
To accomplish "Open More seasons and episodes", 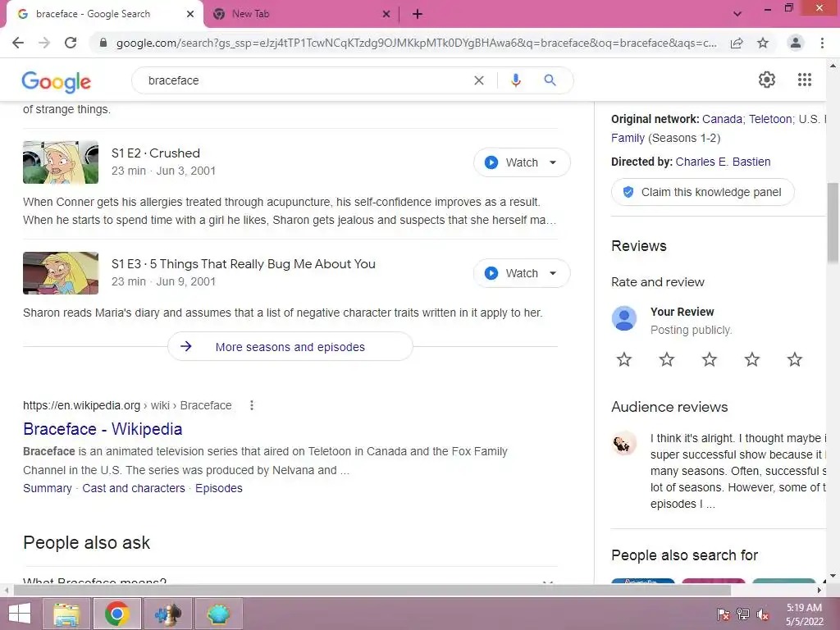I will pos(290,347).
